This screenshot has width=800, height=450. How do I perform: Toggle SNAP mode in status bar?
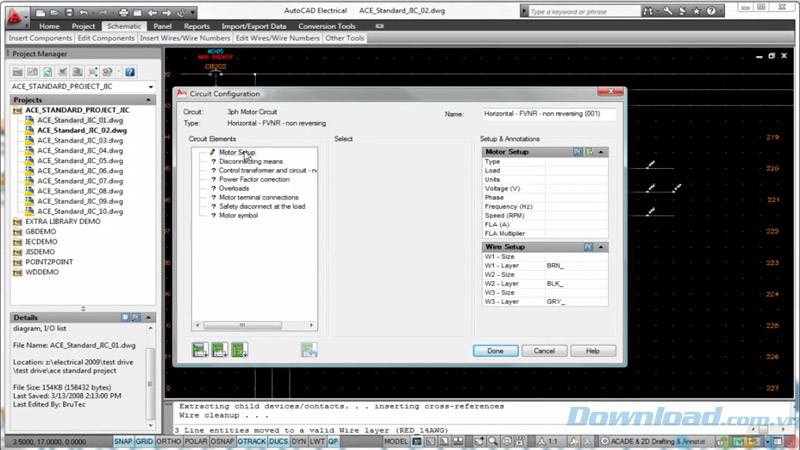(x=122, y=441)
